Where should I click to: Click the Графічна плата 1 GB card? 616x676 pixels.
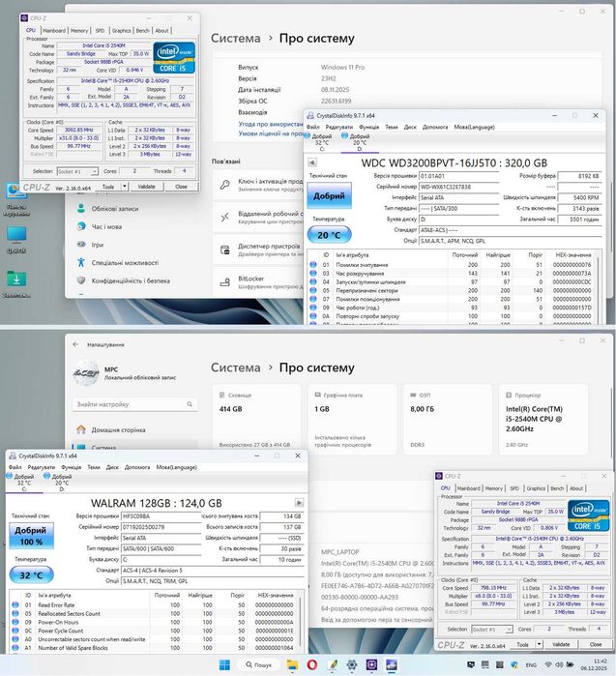pyautogui.click(x=352, y=420)
